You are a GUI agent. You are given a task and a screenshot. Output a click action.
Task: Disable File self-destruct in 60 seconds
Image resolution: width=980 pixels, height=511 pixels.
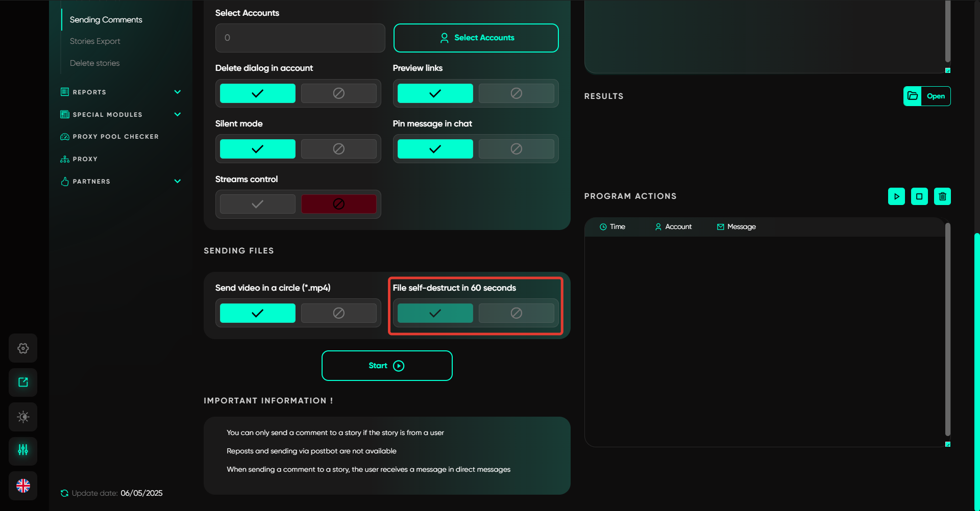516,313
